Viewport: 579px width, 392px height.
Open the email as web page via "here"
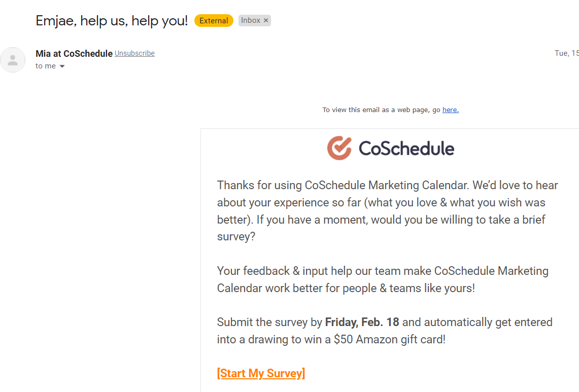450,110
